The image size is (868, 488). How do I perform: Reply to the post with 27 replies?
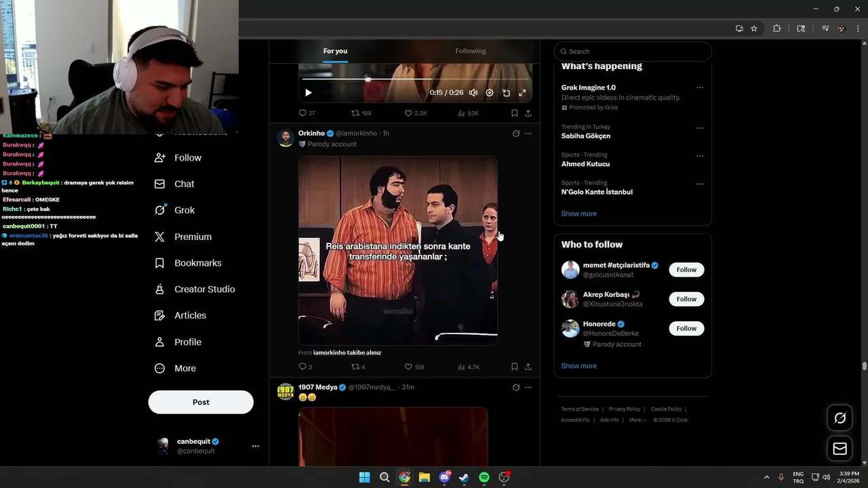coord(307,113)
